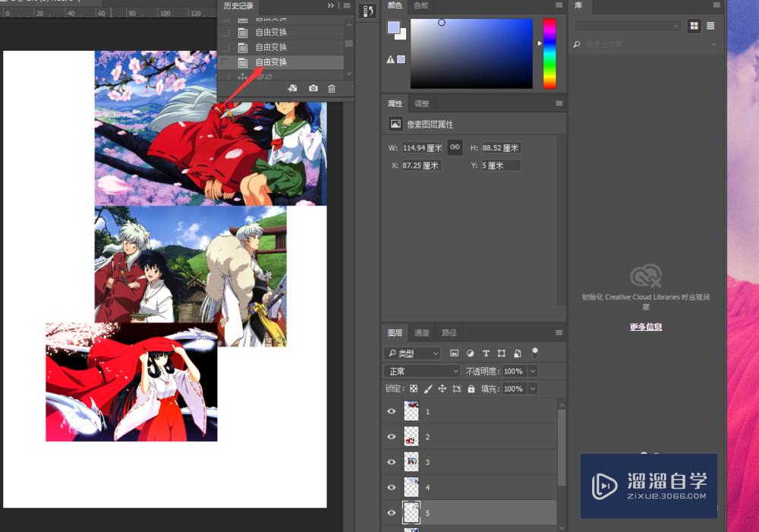Create new document from current history state
Viewport: 759px width, 532px height.
pyautogui.click(x=292, y=88)
